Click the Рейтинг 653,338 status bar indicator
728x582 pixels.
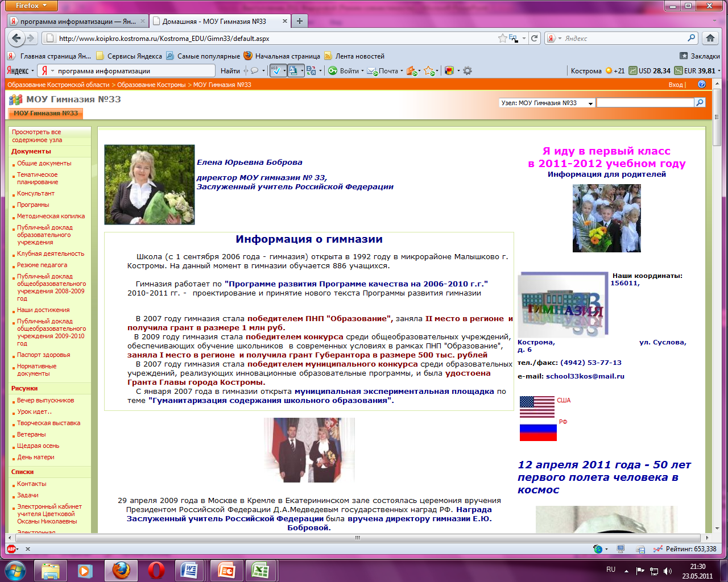coord(685,549)
